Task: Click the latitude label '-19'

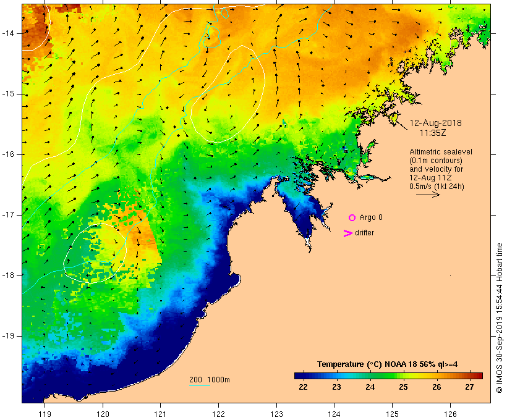Action: click(x=8, y=336)
